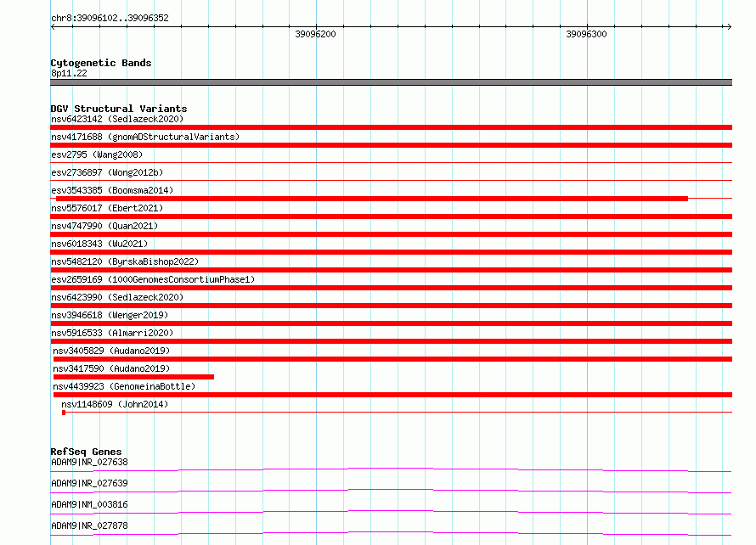The image size is (756, 545).
Task: Click the nsv3405829 (Audano2019) variant label
Action: click(111, 351)
